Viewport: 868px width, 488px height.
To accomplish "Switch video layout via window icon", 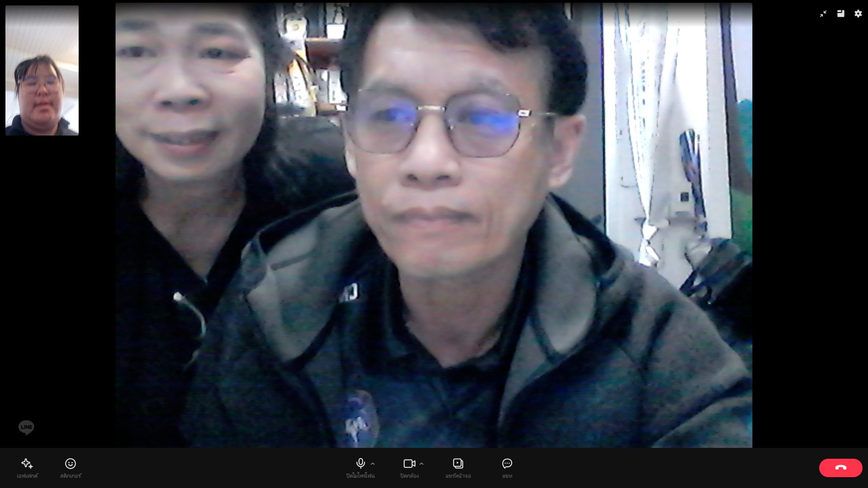I will coord(840,14).
